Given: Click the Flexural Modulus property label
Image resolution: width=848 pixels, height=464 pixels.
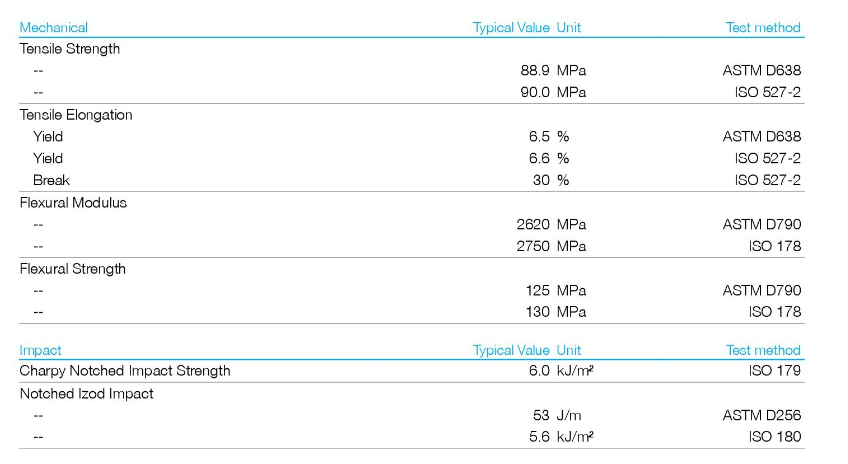Looking at the screenshot, I should pyautogui.click(x=73, y=203).
